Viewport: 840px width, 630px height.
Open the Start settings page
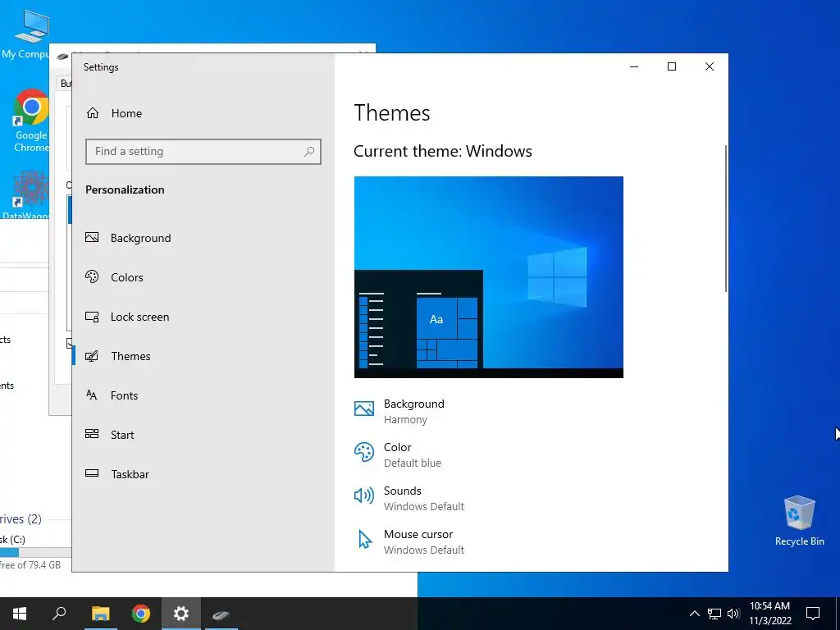point(203,435)
